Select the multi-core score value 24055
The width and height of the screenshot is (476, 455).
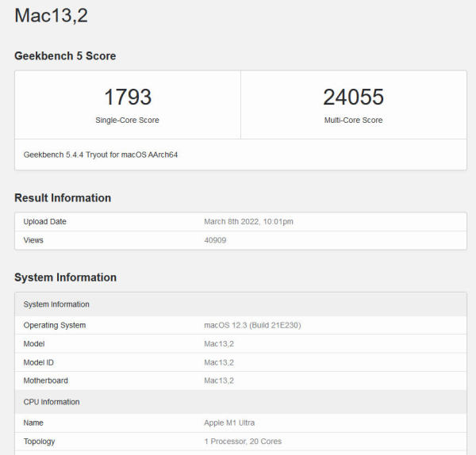coord(353,97)
